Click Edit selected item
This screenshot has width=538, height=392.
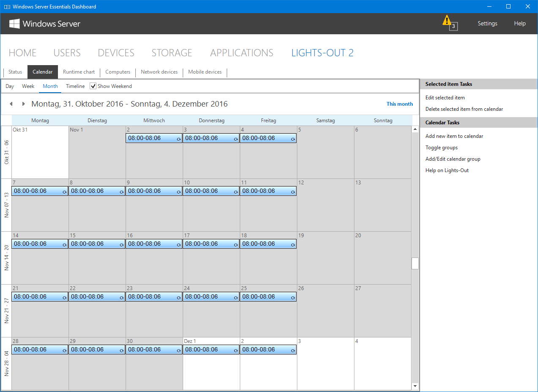[445, 98]
